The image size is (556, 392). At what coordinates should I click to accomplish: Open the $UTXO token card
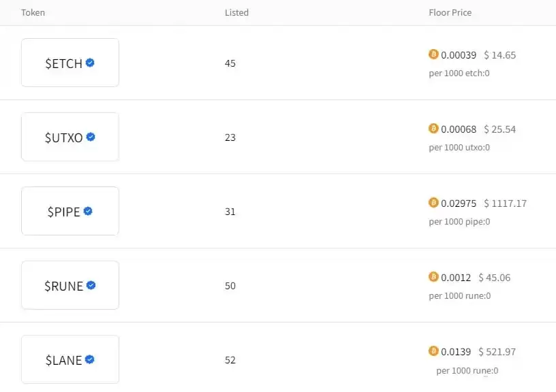(70, 137)
